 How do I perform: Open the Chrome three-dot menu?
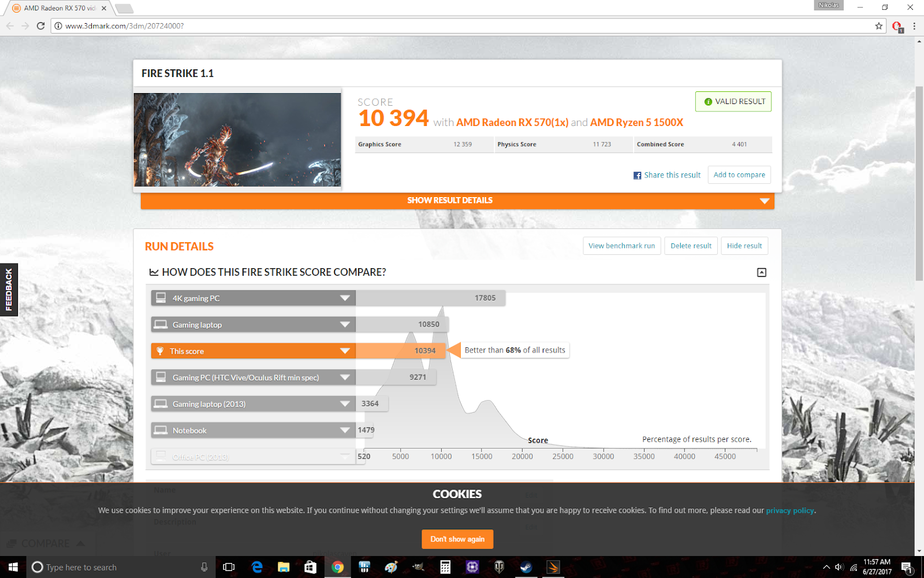pos(914,26)
